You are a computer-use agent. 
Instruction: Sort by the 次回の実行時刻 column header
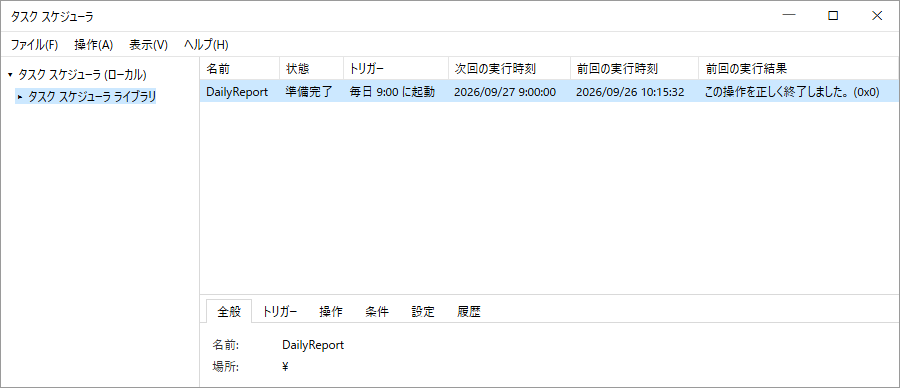click(x=509, y=68)
